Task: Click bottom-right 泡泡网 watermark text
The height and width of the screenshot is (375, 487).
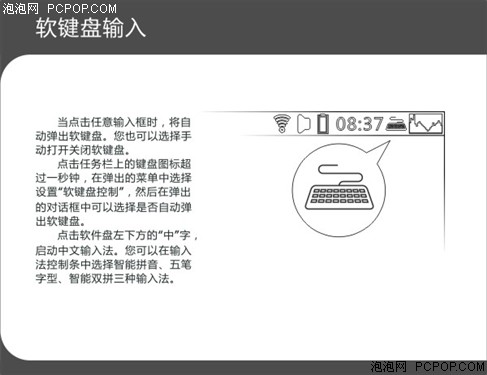Action: [x=389, y=367]
